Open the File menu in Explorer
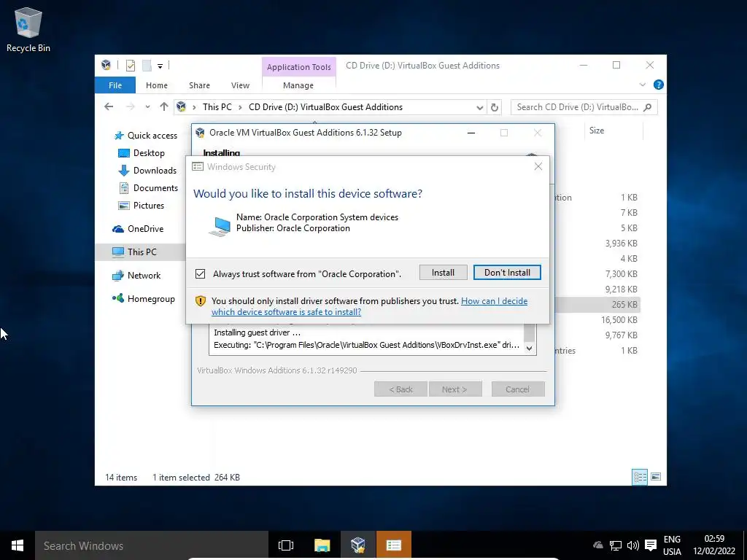The image size is (747, 560). tap(115, 85)
